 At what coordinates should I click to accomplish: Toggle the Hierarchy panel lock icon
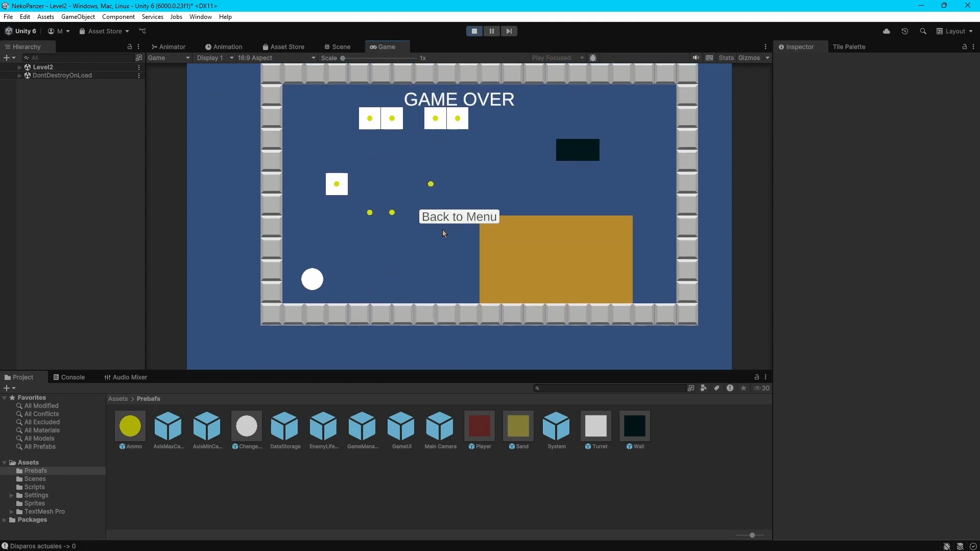[x=129, y=46]
